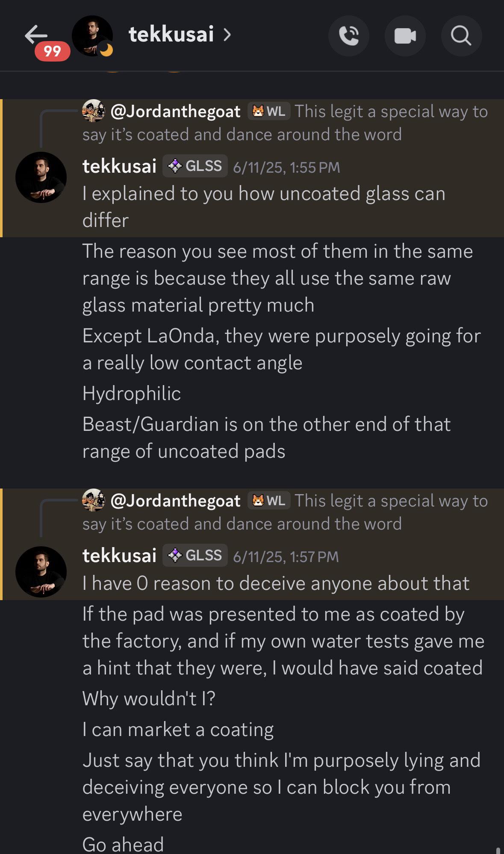Tap the unread 99 notification badge
The image size is (504, 854).
click(x=52, y=52)
